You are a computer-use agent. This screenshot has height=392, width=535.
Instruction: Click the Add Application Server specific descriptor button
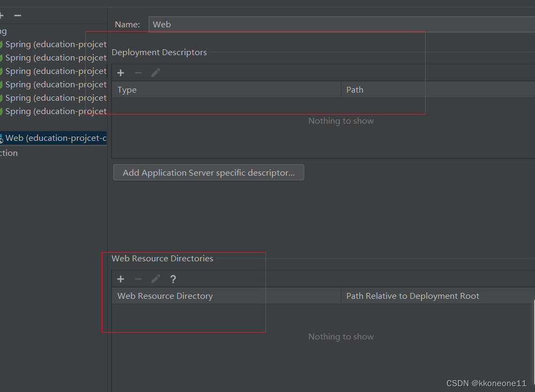click(x=209, y=172)
